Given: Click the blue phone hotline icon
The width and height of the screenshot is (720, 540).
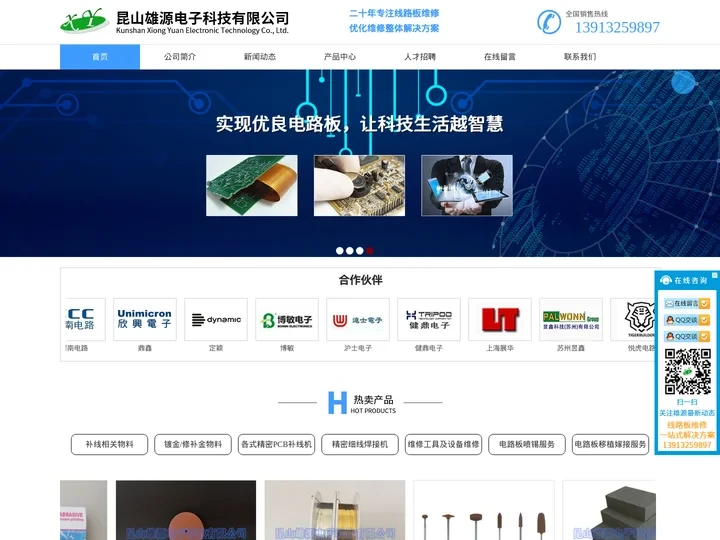Looking at the screenshot, I should point(549,22).
